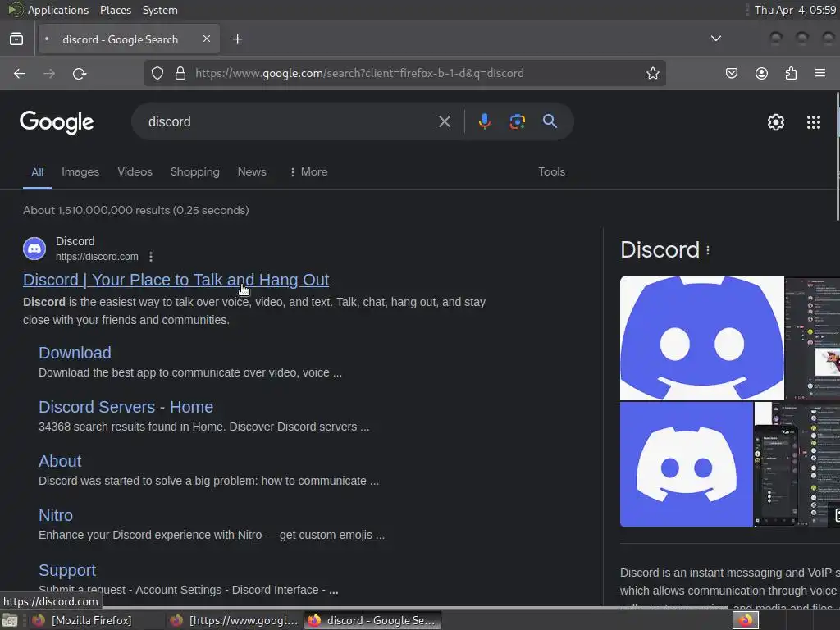Switch to the News tab
Viewport: 840px width, 630px height.
pos(252,172)
